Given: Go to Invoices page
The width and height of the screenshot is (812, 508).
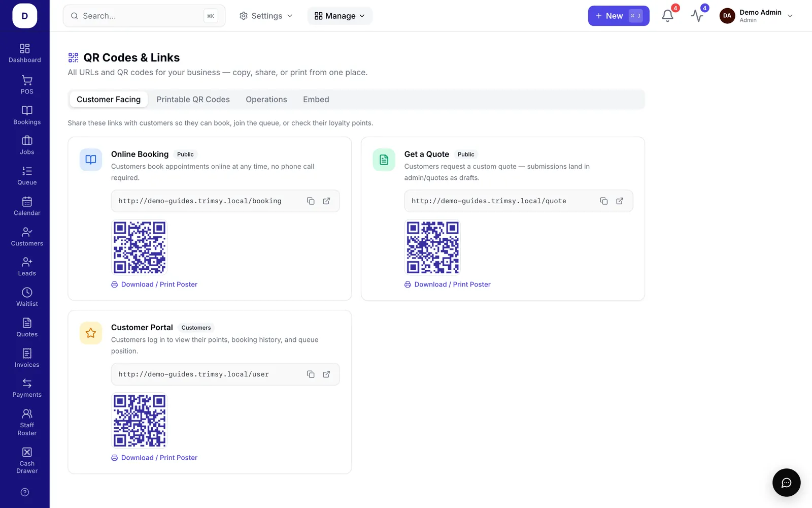Looking at the screenshot, I should coord(27,358).
